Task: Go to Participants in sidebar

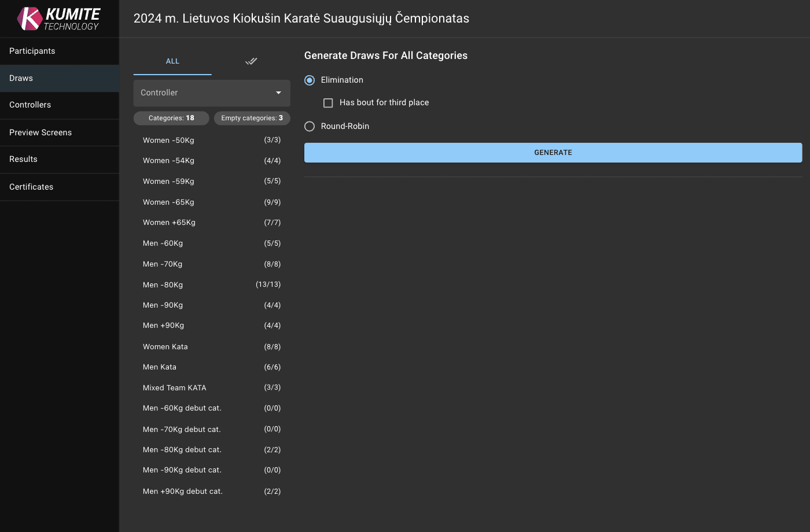Action: tap(32, 51)
